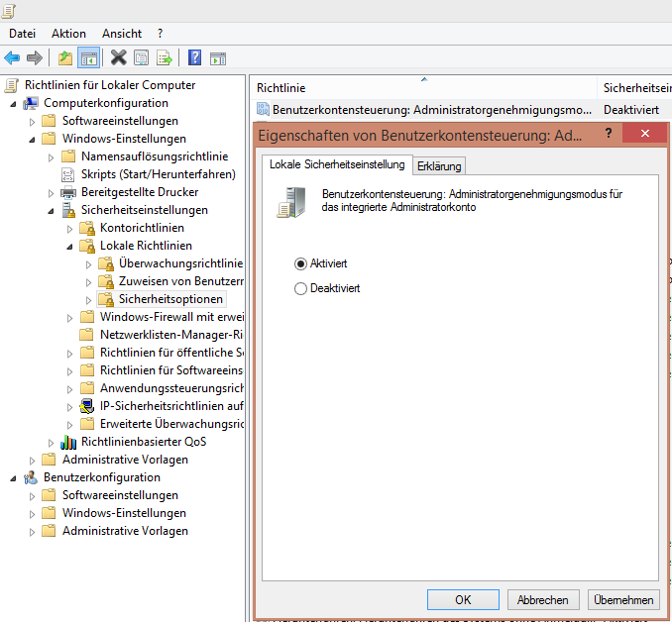Toggle the show/hide console tree icon
The height and width of the screenshot is (622, 672).
[88, 58]
